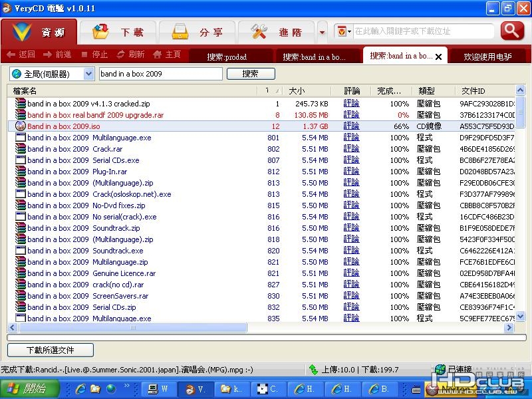This screenshot has width=532, height=399.
Task: Sort by the 文件ID column header
Action: point(485,90)
